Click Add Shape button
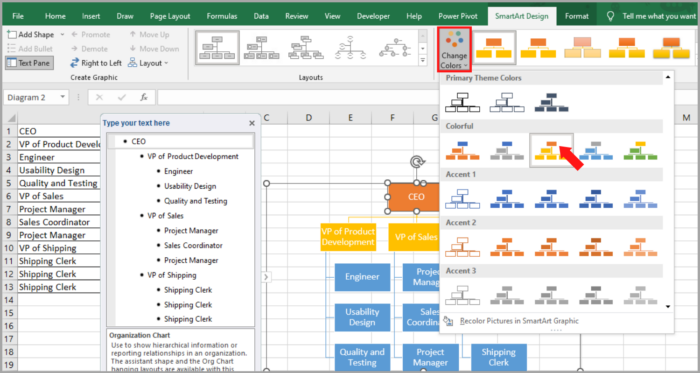 click(30, 34)
